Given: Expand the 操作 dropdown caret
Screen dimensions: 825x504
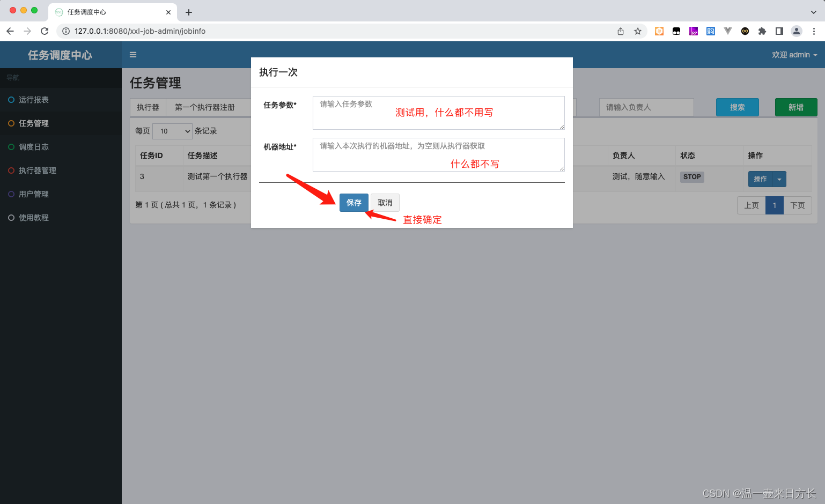Looking at the screenshot, I should click(779, 179).
